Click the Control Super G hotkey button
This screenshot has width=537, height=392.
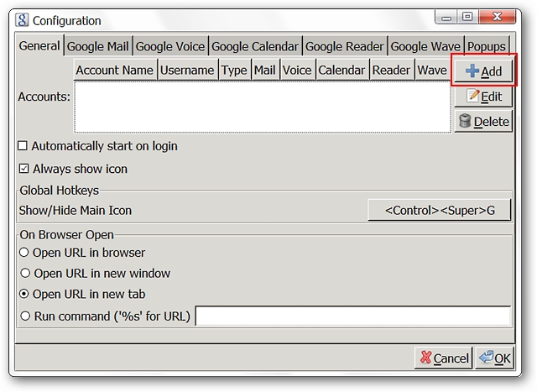[x=440, y=210]
